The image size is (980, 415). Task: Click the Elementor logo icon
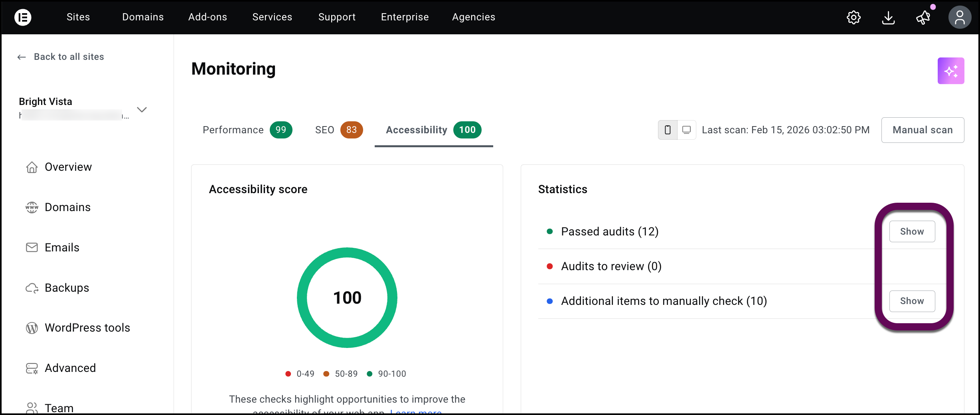pyautogui.click(x=23, y=17)
